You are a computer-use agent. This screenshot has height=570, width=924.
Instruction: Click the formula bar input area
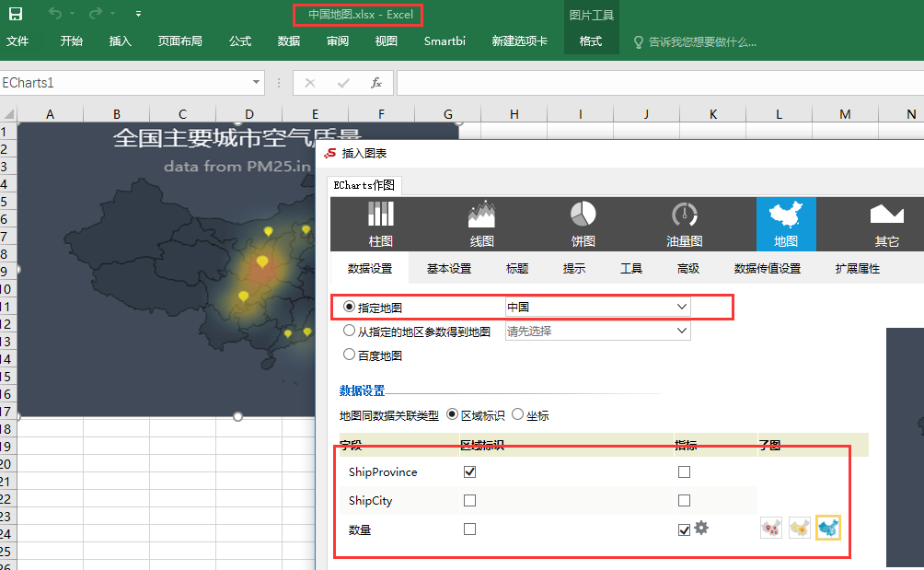tap(660, 83)
